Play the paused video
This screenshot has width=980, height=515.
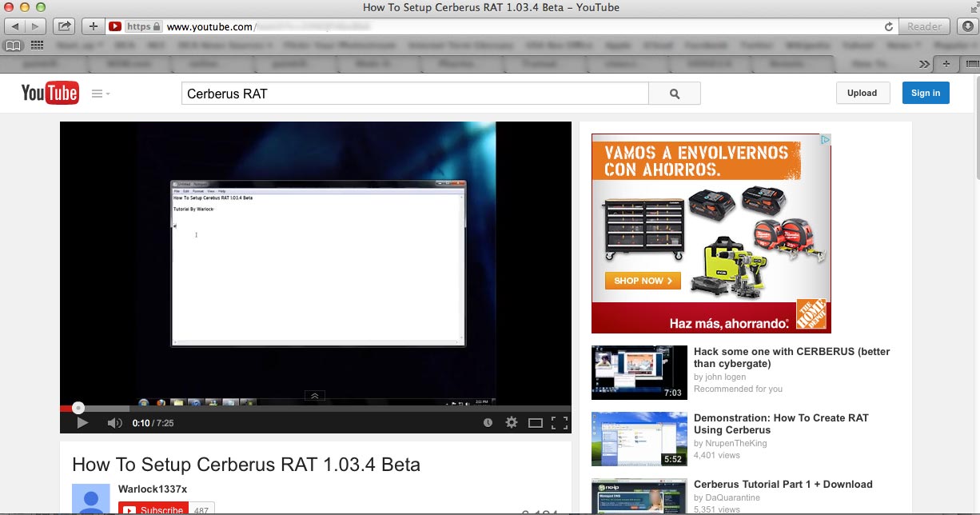[82, 423]
